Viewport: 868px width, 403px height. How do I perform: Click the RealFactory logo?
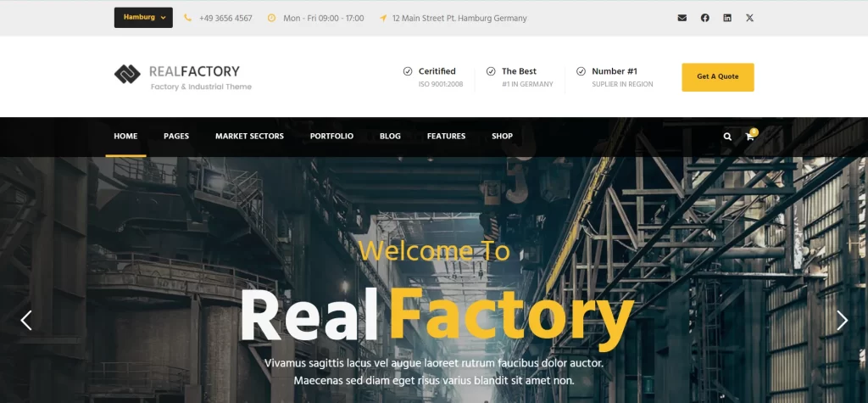[x=183, y=77]
